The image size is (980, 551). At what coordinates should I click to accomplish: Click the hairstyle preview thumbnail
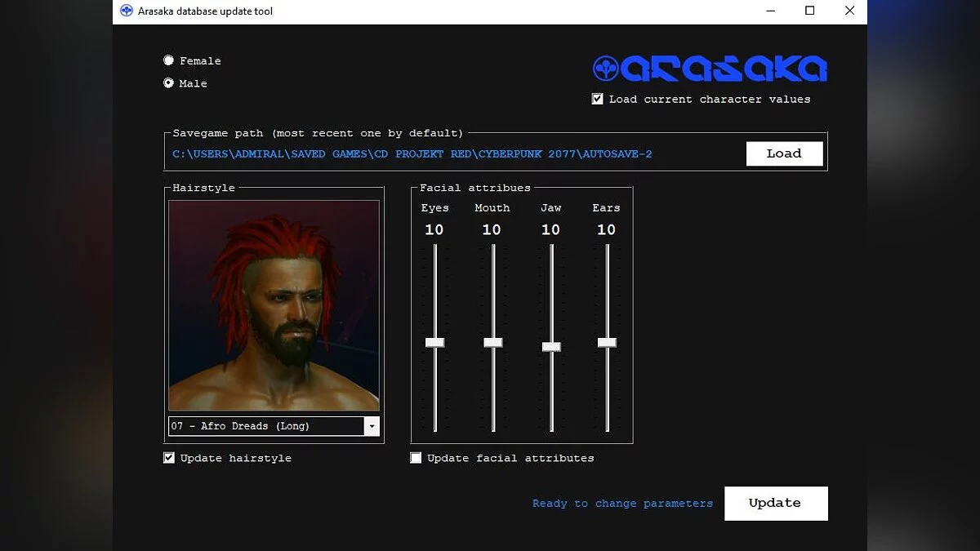pos(274,305)
